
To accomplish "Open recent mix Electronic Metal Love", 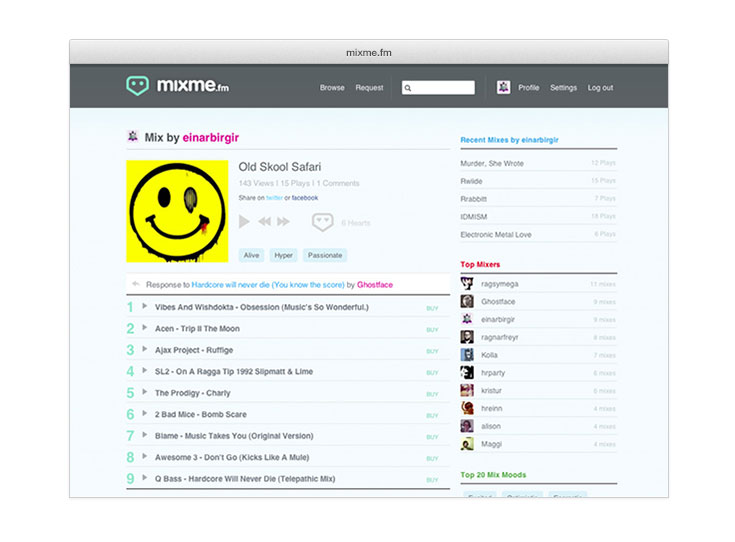I will [x=496, y=234].
